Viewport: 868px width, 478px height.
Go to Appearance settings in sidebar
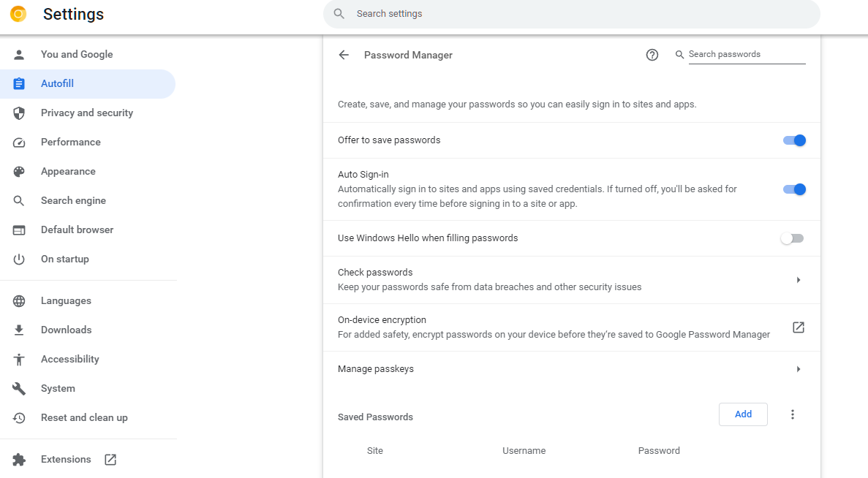[68, 172]
